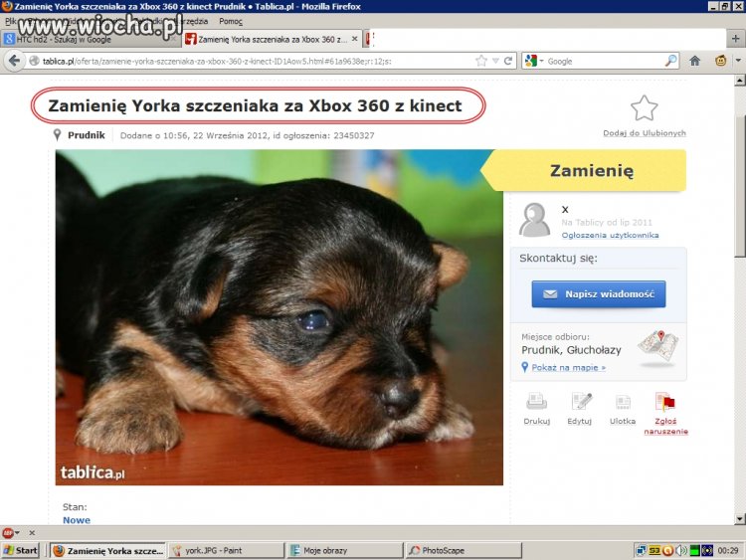
Task: Bookmark this page with the address bar star
Action: [481, 61]
